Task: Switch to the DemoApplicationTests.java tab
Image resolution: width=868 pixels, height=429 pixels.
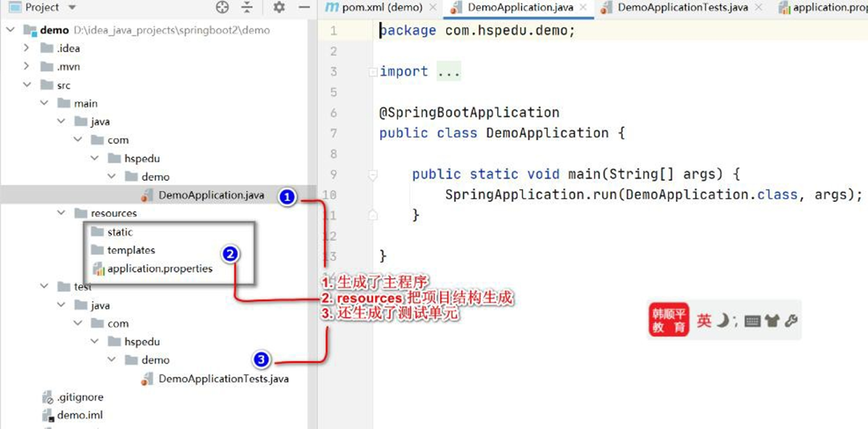Action: pos(682,7)
